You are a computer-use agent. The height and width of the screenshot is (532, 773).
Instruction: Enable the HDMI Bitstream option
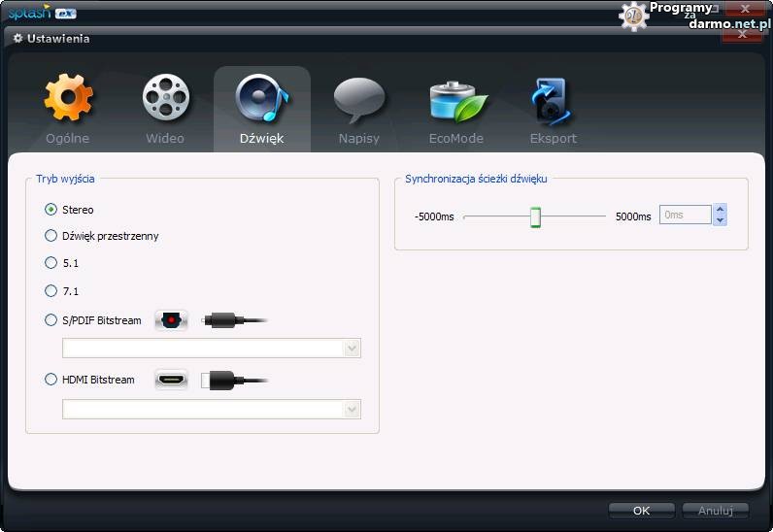[51, 380]
